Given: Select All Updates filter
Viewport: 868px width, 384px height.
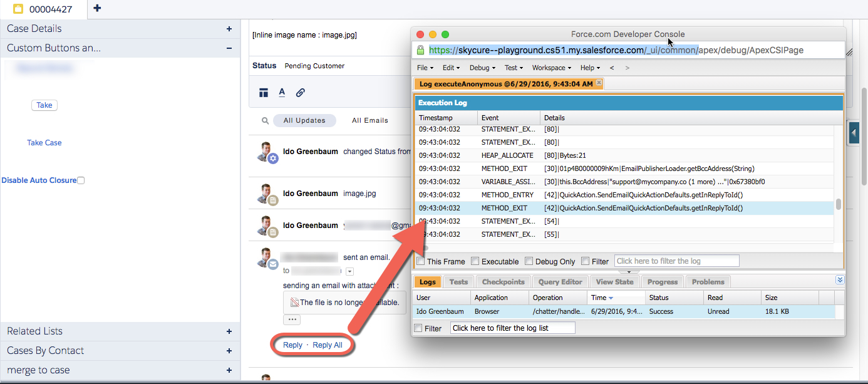Looking at the screenshot, I should [304, 121].
